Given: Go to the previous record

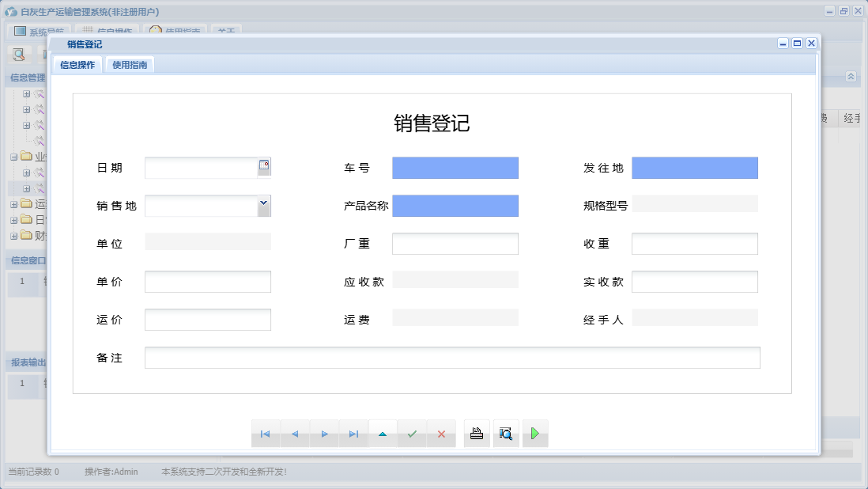Looking at the screenshot, I should (x=295, y=433).
